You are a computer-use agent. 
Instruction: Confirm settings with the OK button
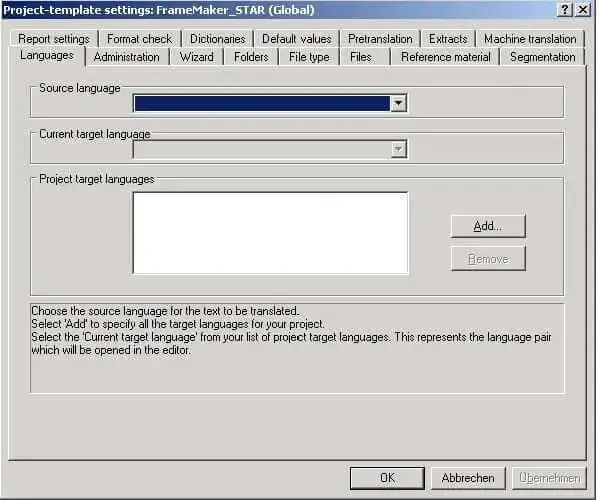pos(387,478)
